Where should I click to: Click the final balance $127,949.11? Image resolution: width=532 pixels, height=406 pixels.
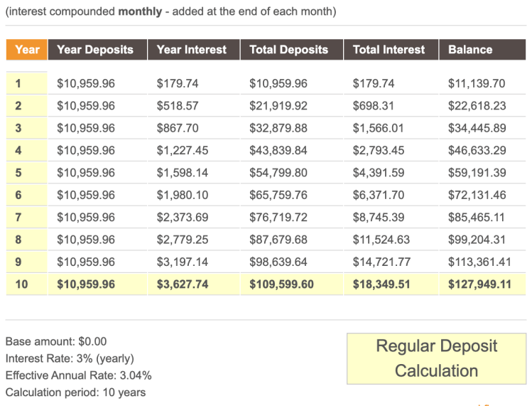click(480, 284)
